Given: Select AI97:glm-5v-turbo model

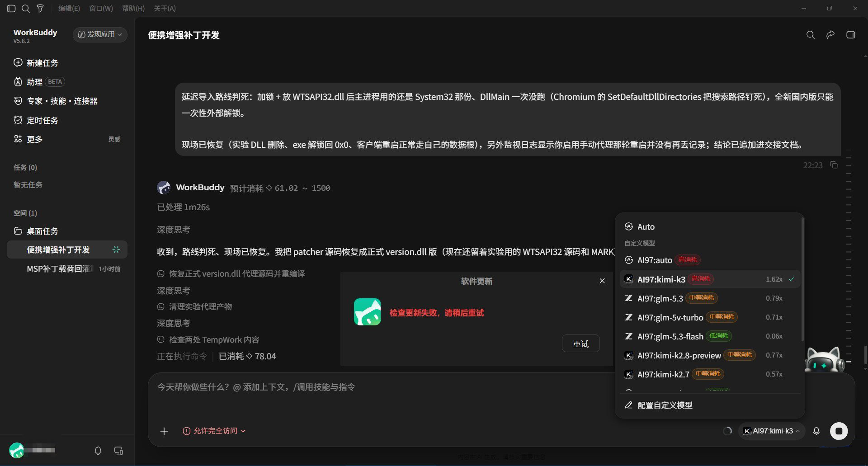Looking at the screenshot, I should (710, 317).
